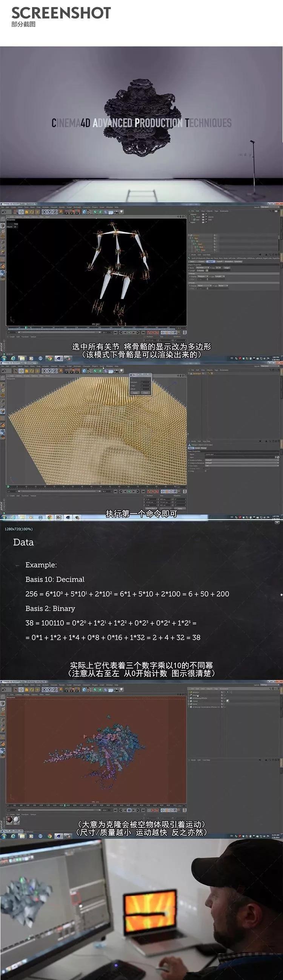
Task: Switch to Object tab in skeleton window attributes
Action: [211, 262]
